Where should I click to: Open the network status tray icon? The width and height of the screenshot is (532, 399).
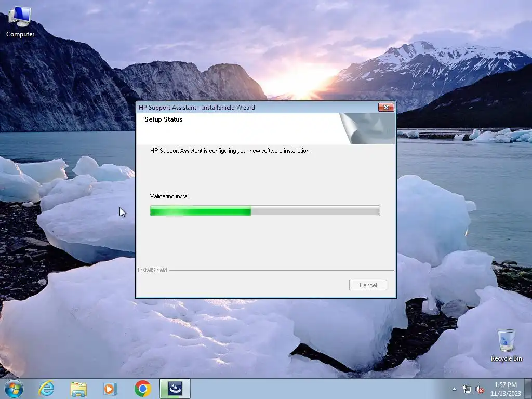[x=467, y=390]
